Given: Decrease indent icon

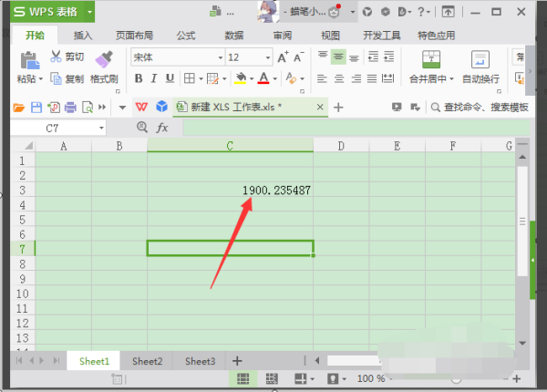Looking at the screenshot, I should 373,57.
